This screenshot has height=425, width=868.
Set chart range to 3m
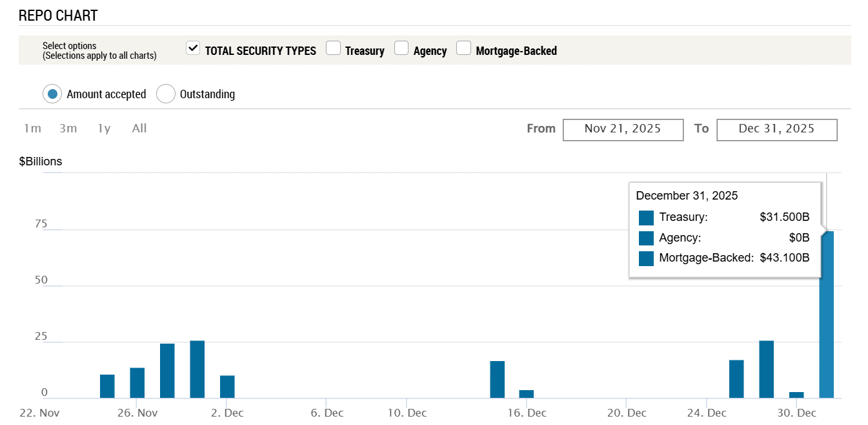(68, 129)
